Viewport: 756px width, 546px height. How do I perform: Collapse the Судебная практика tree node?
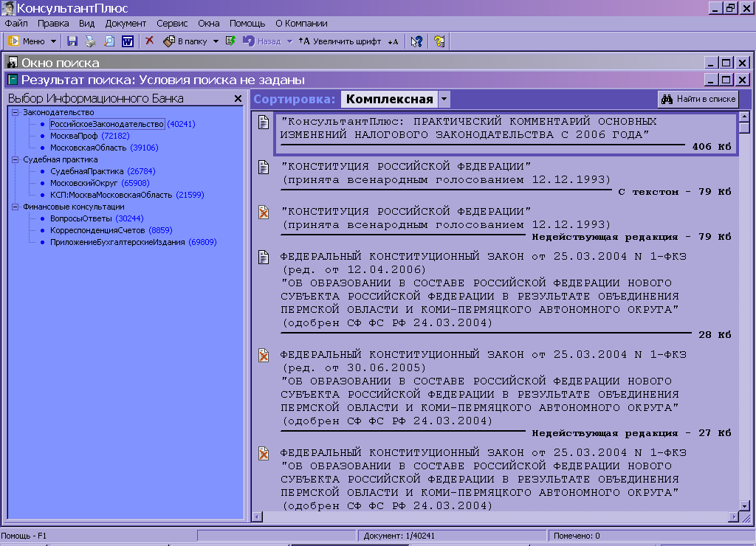coord(15,159)
